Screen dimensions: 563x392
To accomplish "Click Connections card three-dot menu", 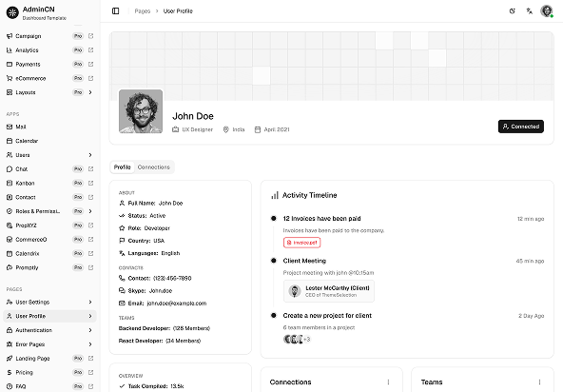I will [388, 382].
